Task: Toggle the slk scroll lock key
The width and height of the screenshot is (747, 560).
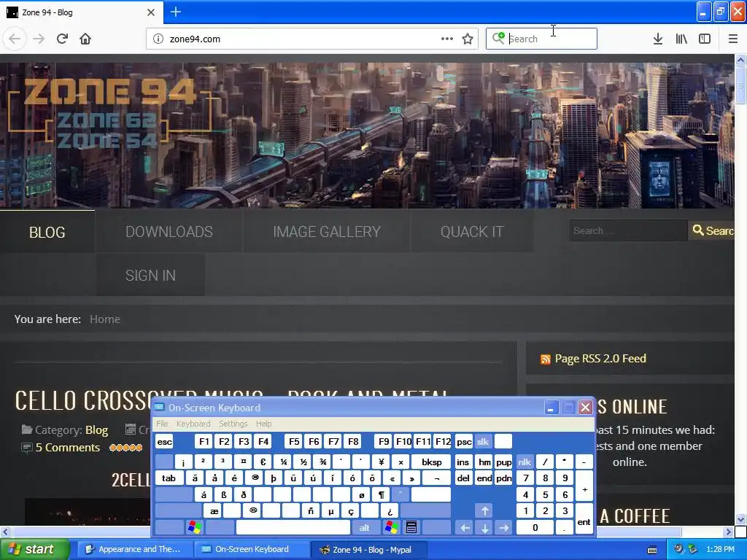Action: click(x=483, y=441)
